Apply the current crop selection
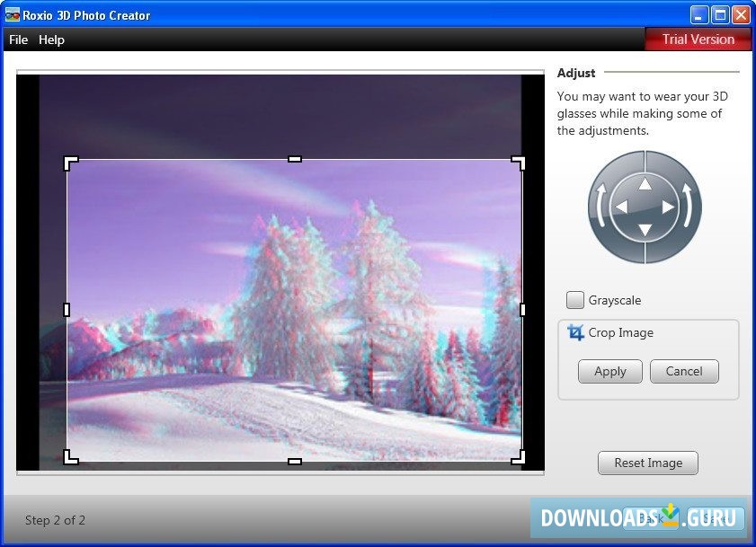This screenshot has width=756, height=547. coord(609,371)
